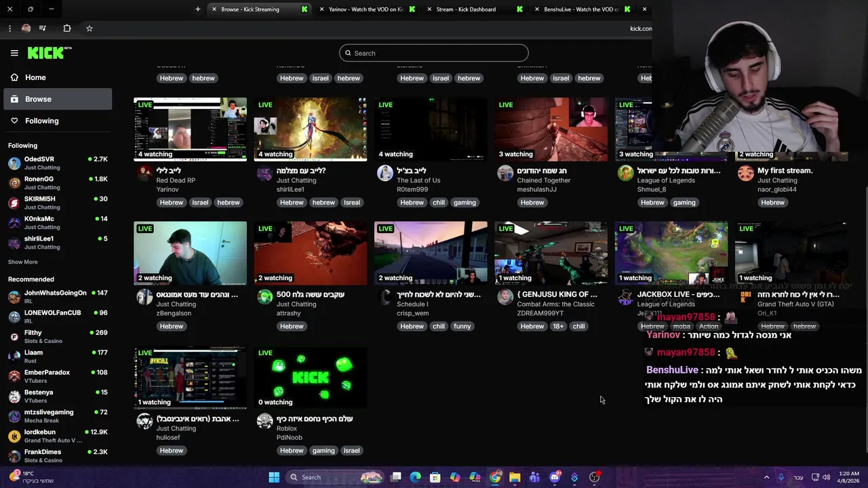
Task: Open the taskbar clock showing 1:20 AM
Action: click(849, 477)
